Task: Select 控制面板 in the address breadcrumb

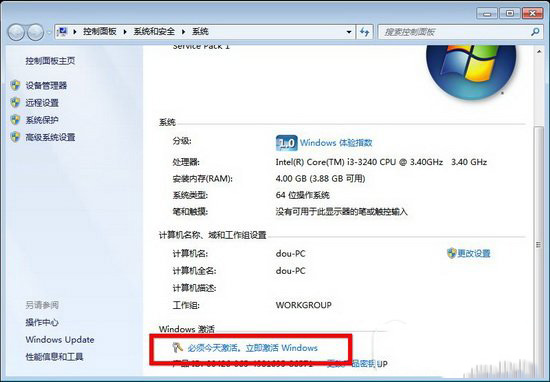Action: 100,32
